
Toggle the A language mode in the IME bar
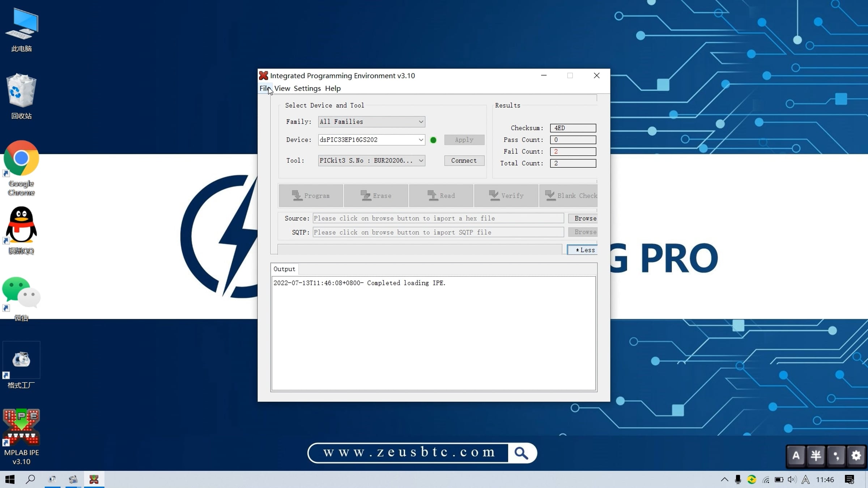click(x=796, y=455)
